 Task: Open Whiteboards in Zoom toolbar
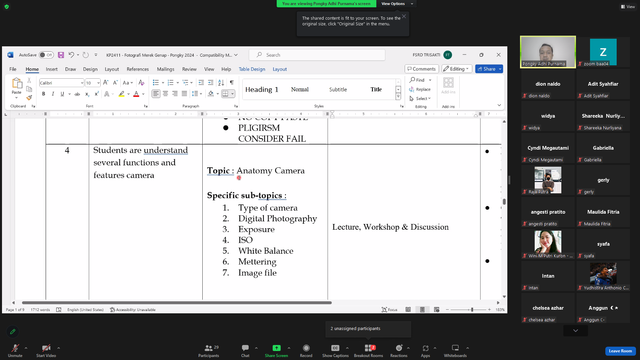point(455,350)
